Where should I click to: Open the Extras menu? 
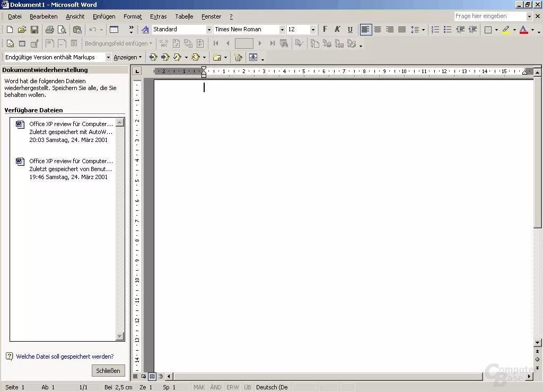click(158, 16)
